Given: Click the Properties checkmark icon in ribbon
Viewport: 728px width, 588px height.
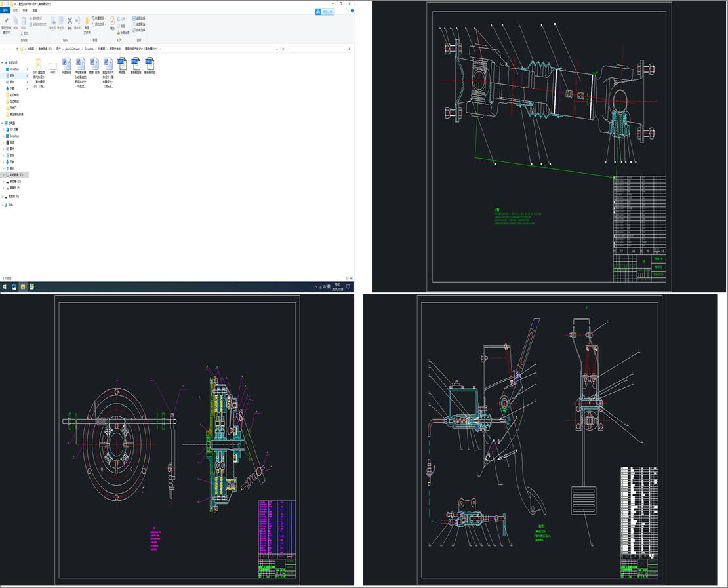Looking at the screenshot, I should click(112, 22).
